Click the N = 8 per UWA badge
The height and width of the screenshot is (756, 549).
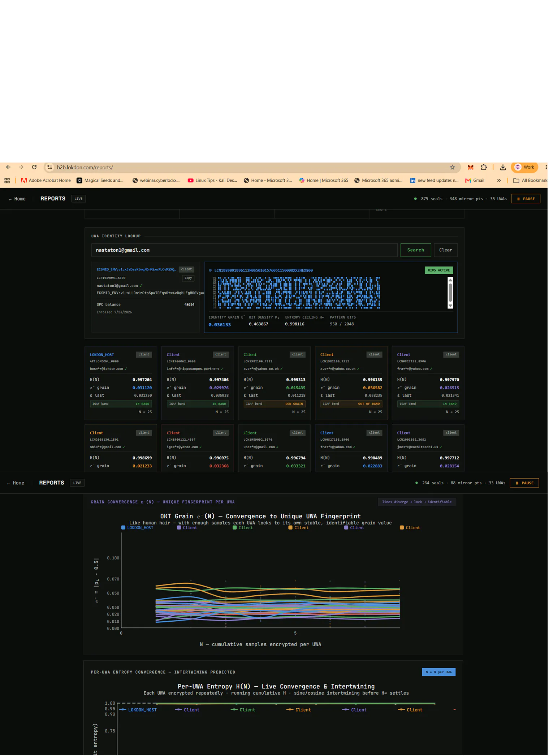[x=439, y=673]
